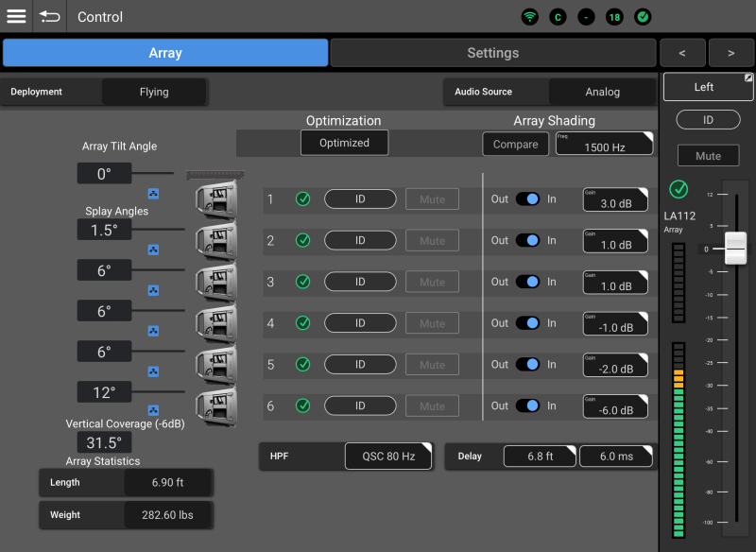Click the green checkmark status icon in header

click(643, 17)
